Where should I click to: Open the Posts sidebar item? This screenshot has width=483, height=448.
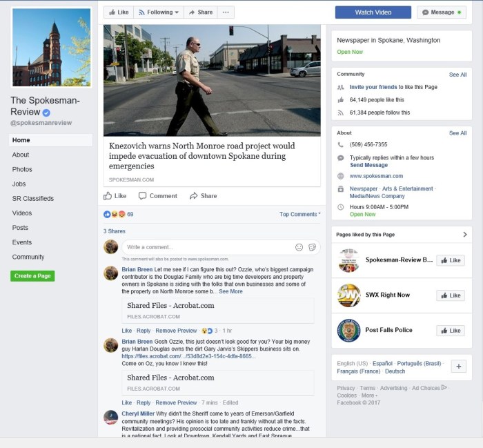tap(20, 228)
